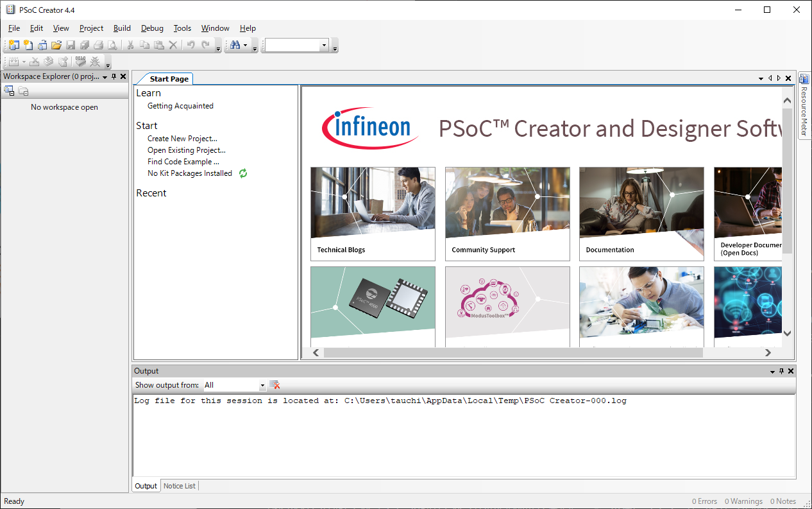Screen dimensions: 812x509
Task: Open the Edit menu
Action: pos(37,28)
